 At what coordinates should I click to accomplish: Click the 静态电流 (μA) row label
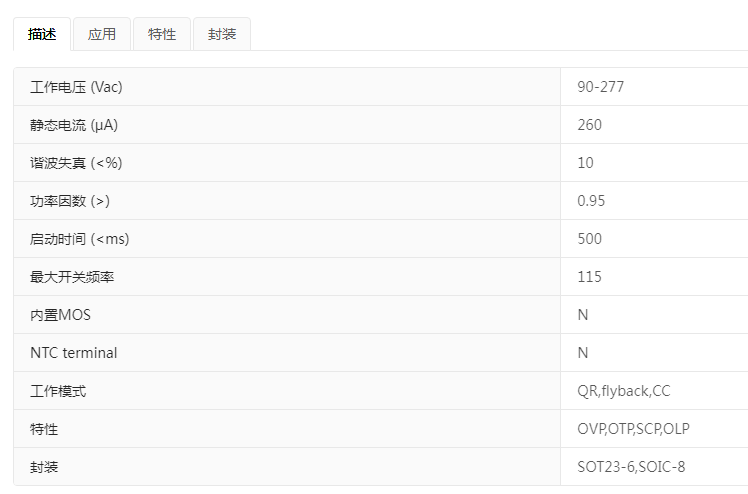[74, 125]
